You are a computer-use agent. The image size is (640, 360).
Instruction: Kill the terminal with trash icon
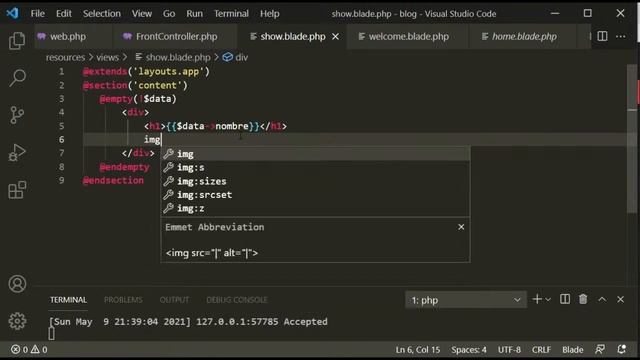pyautogui.click(x=583, y=300)
